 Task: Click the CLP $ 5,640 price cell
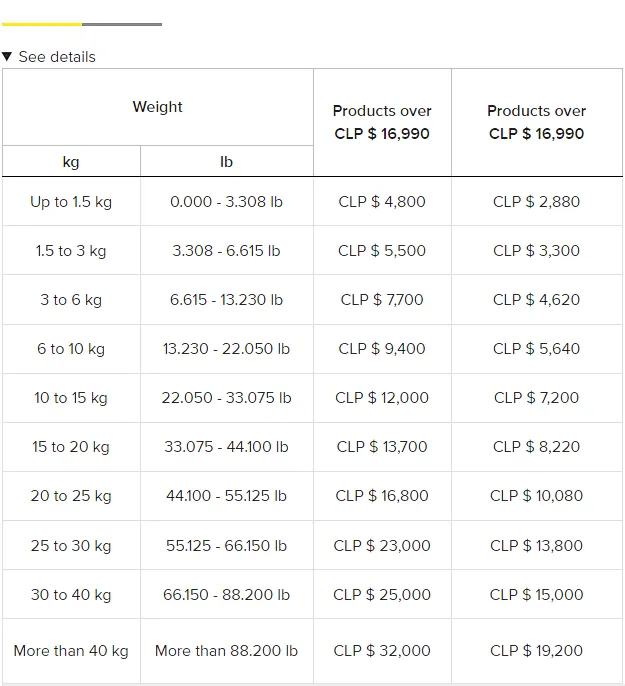pyautogui.click(x=537, y=349)
